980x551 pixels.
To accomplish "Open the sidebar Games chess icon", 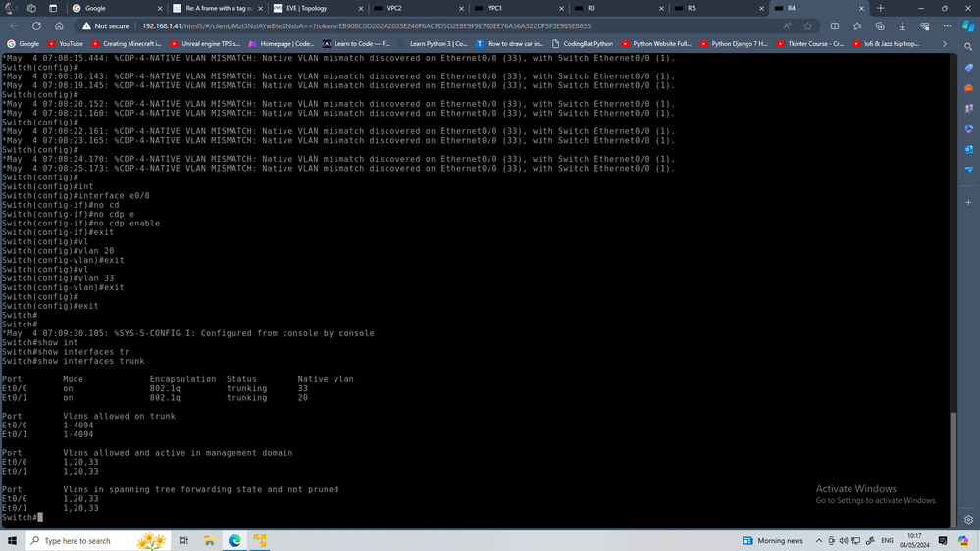I will 968,109.
